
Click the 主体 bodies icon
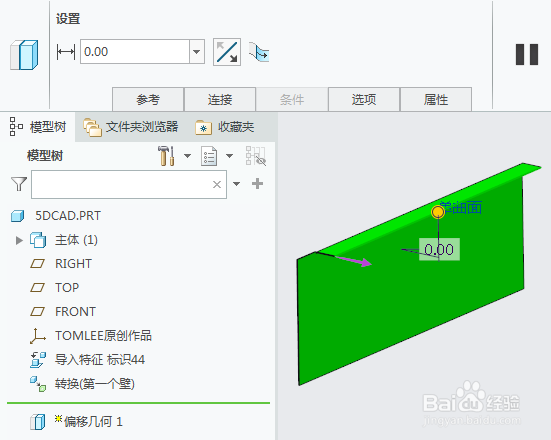[x=38, y=240]
